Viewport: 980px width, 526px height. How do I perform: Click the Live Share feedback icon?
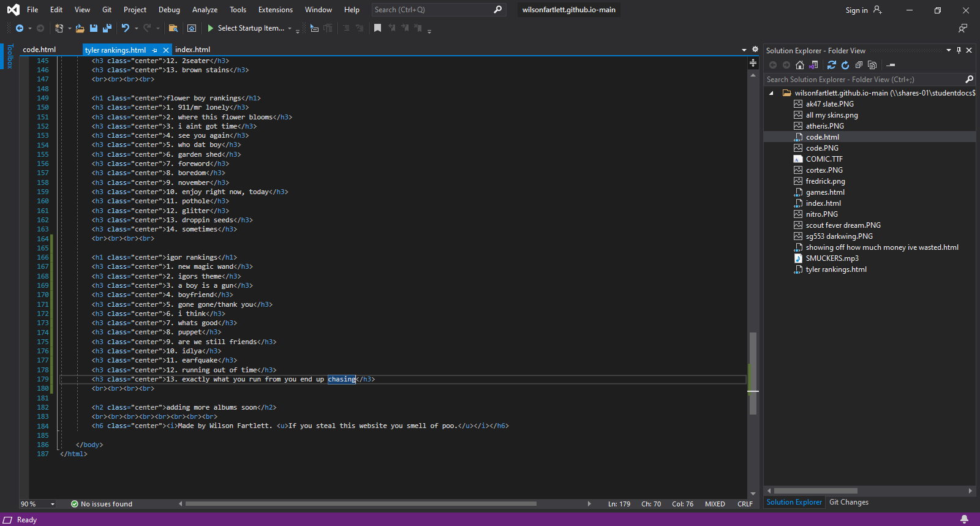[x=963, y=28]
